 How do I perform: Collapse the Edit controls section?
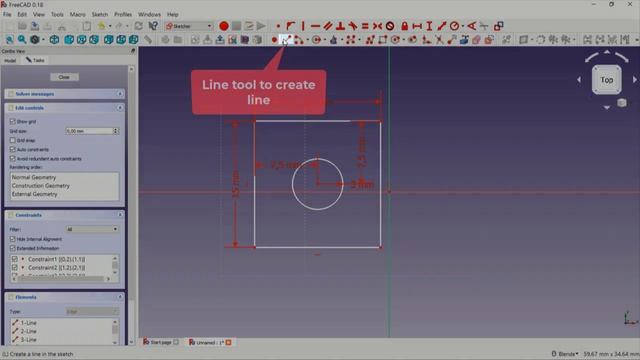pyautogui.click(x=120, y=108)
